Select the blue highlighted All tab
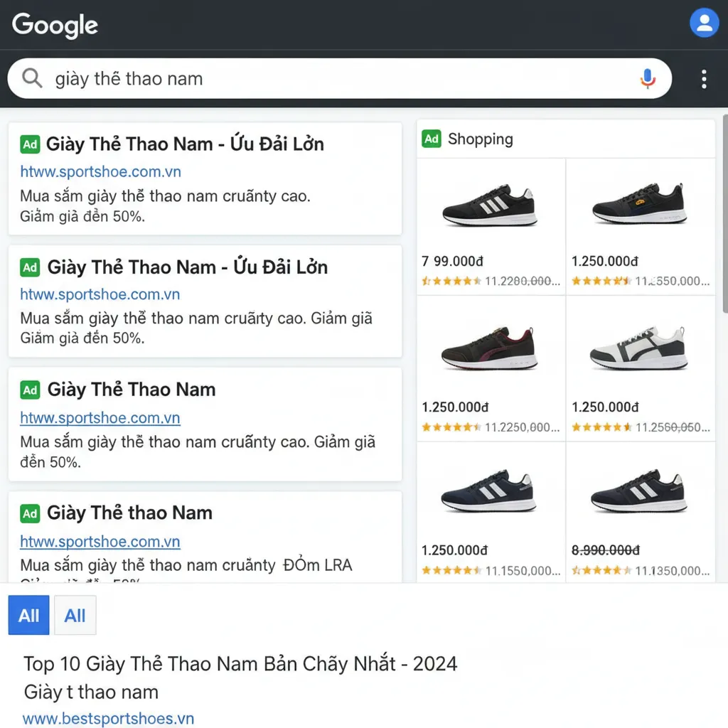Viewport: 728px width, 728px height. 28,615
